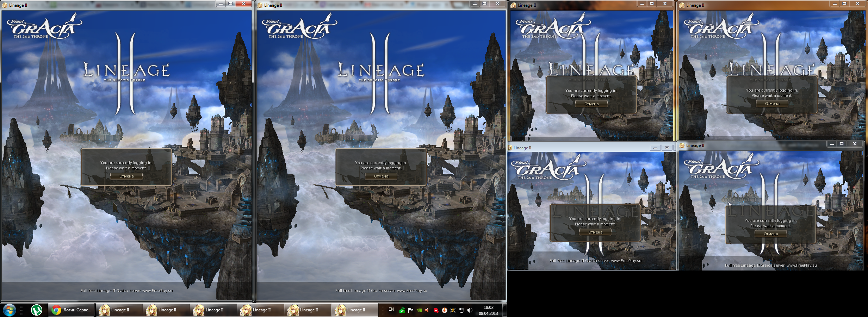Maximize the top-right Lineage II window
The height and width of the screenshot is (317, 868).
pyautogui.click(x=844, y=4)
